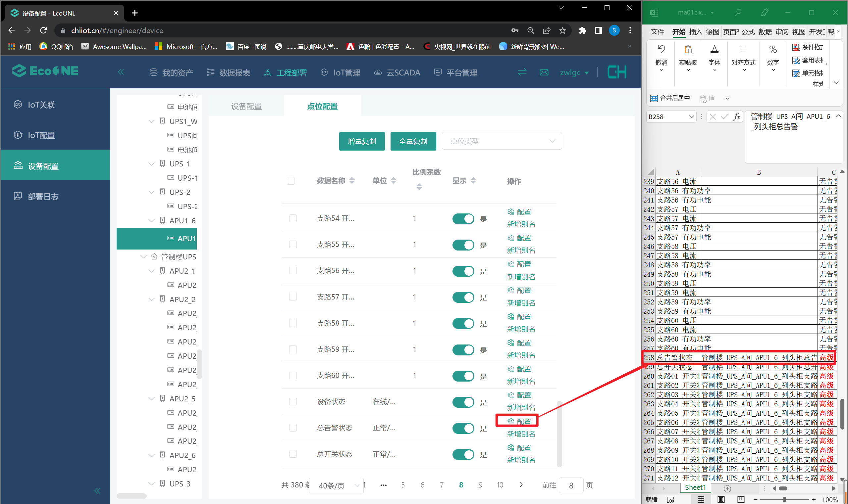Open Chrome extensions puzzle icon
Image resolution: width=848 pixels, height=504 pixels.
[x=583, y=30]
